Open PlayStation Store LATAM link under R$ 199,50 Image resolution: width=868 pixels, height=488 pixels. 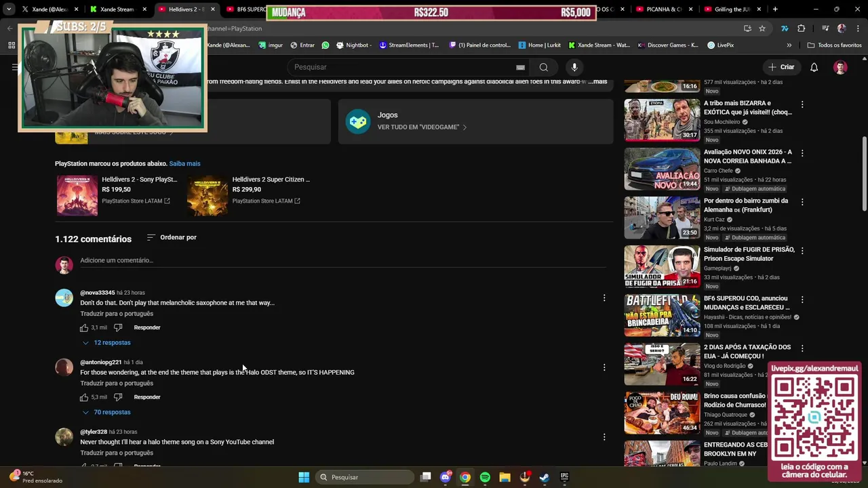tap(136, 201)
